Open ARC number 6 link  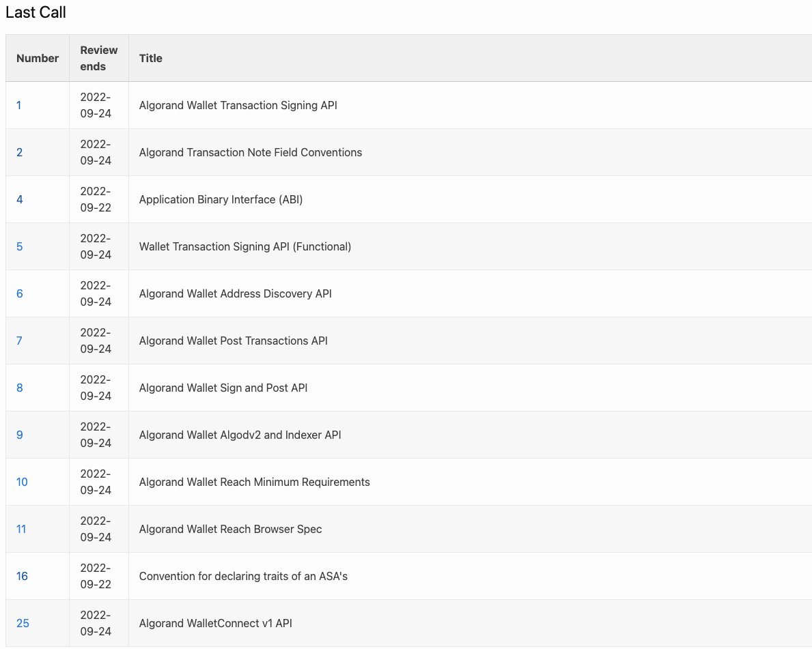pyautogui.click(x=19, y=294)
